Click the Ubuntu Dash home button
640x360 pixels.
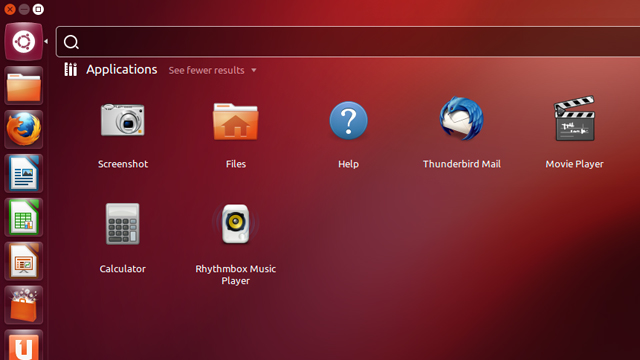24,42
